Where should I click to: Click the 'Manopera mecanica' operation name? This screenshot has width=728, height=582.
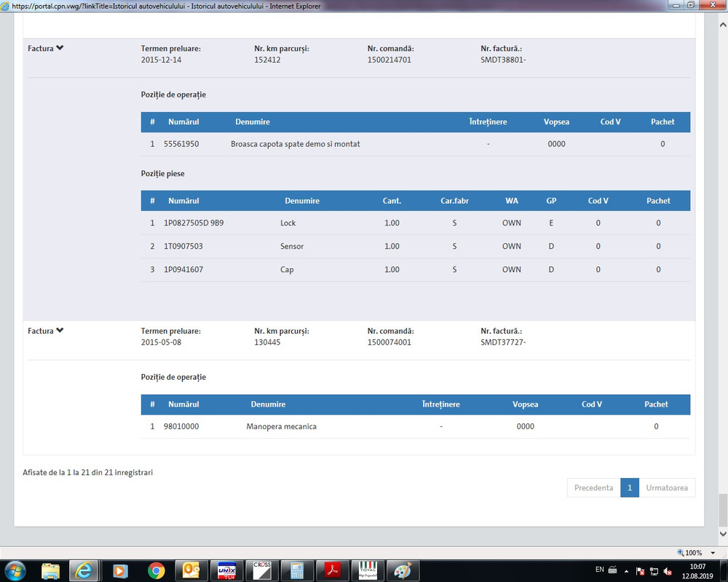[x=281, y=426]
